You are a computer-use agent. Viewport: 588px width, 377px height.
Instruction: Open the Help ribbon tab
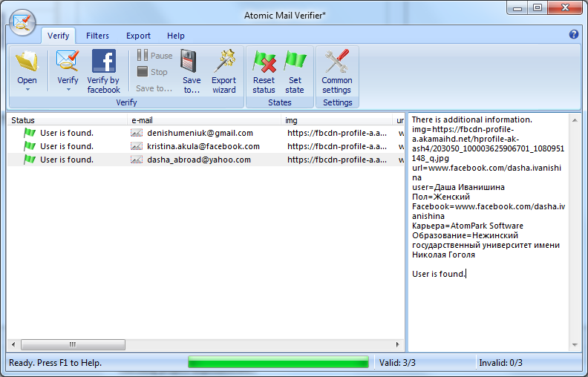pyautogui.click(x=176, y=36)
